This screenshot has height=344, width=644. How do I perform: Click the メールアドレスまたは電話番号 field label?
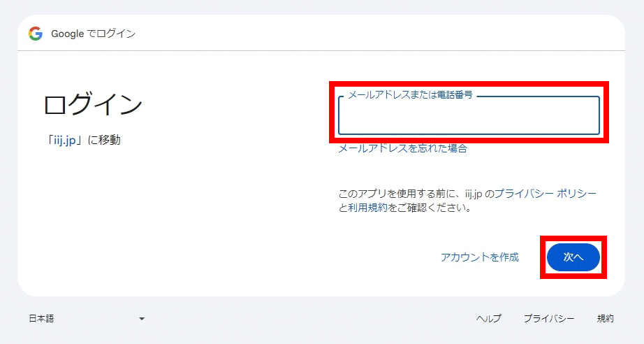tap(410, 94)
